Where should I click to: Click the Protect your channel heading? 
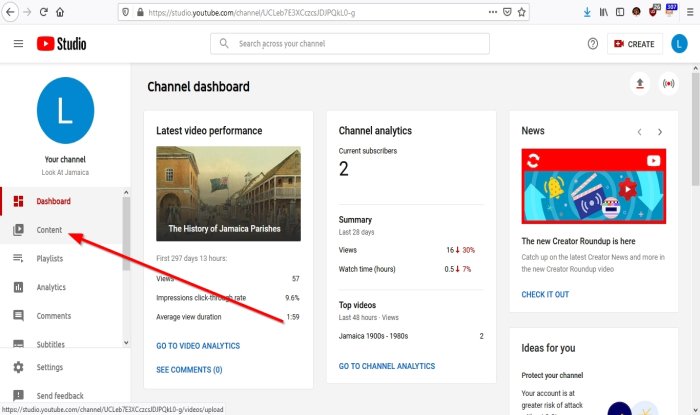(x=552, y=375)
